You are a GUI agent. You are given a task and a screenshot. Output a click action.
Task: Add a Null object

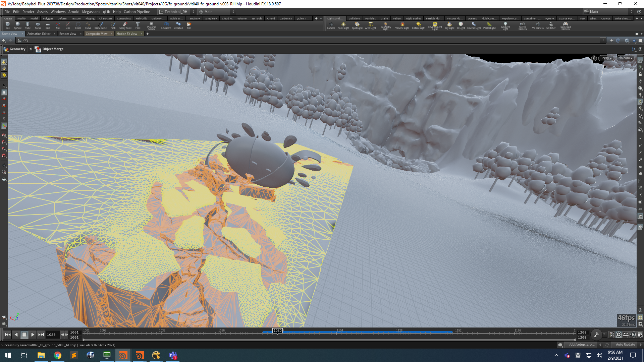click(x=58, y=25)
